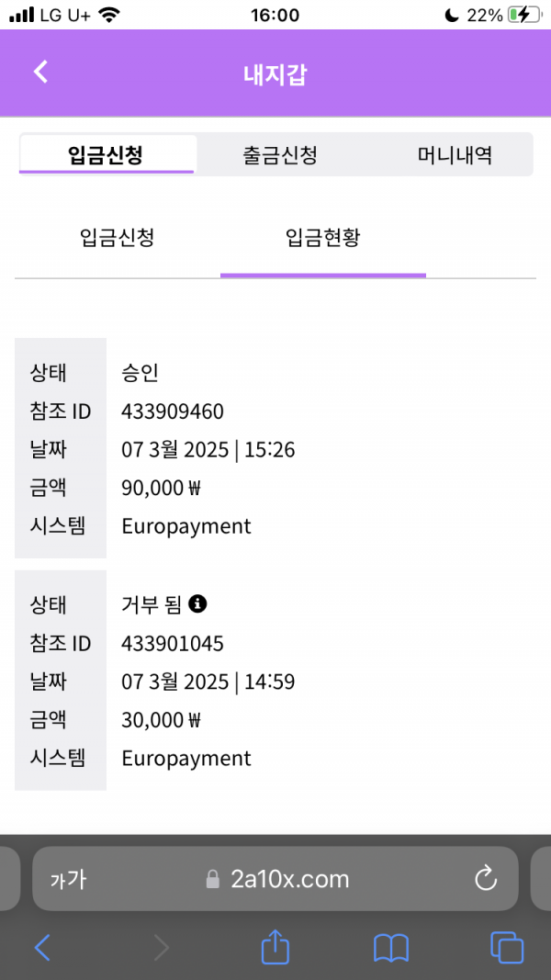Open the Safari tabs overview icon

pyautogui.click(x=507, y=947)
